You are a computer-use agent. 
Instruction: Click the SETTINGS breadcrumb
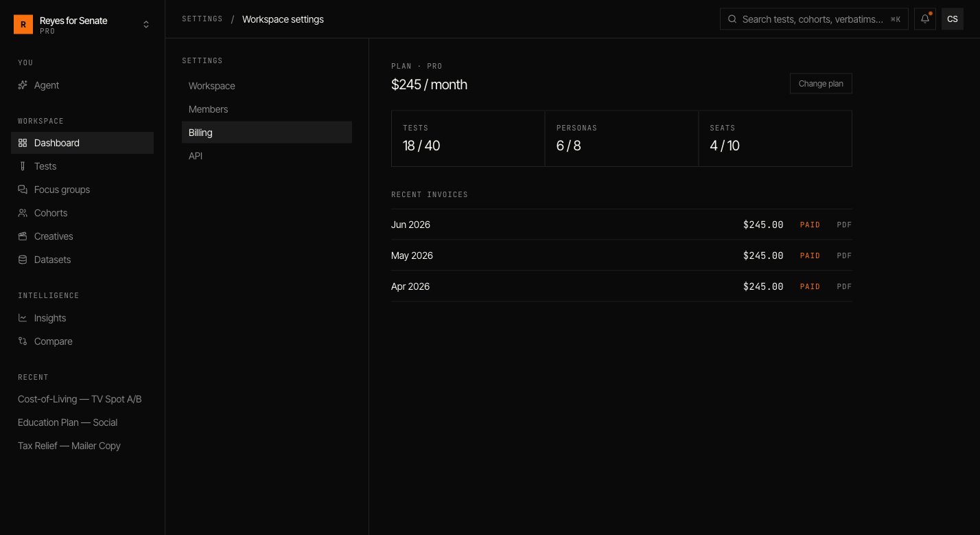pyautogui.click(x=202, y=19)
